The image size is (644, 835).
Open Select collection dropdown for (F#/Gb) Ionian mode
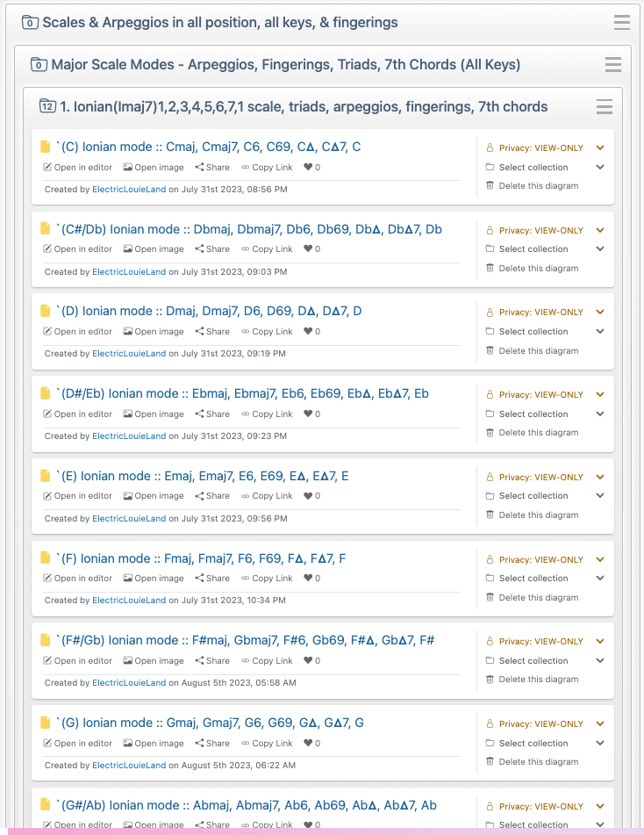click(600, 661)
